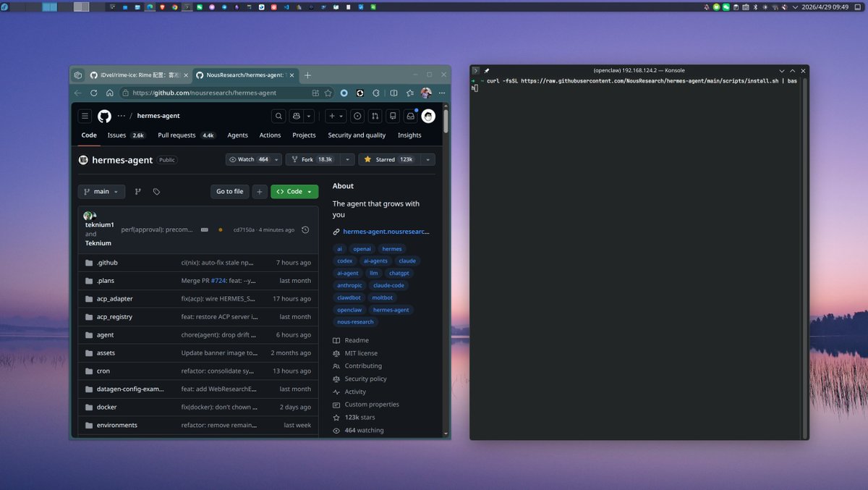This screenshot has width=868, height=490.
Task: Open the acp_adapter folder
Action: (x=114, y=298)
